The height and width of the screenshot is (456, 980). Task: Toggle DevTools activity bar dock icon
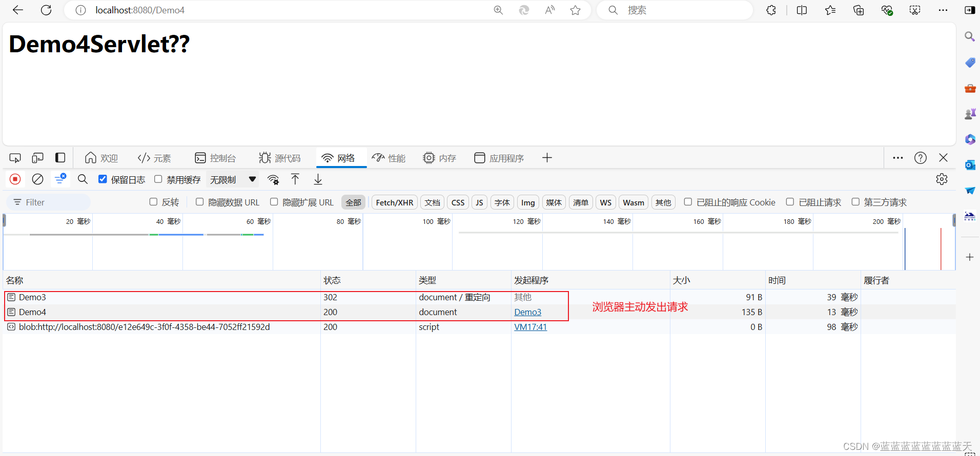click(x=60, y=158)
